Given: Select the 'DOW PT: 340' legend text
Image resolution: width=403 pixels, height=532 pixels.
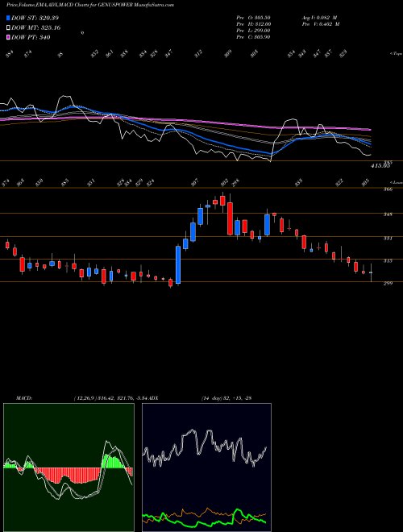Looking at the screenshot, I should pos(31,37).
